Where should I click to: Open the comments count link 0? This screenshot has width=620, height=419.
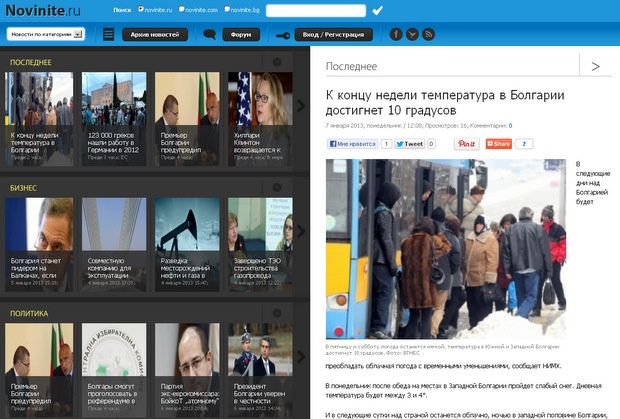pyautogui.click(x=510, y=126)
